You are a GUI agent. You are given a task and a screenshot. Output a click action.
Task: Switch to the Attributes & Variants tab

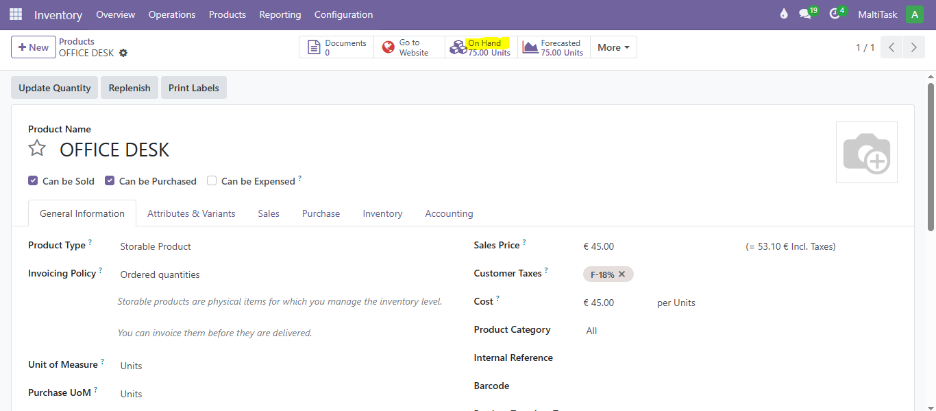click(191, 214)
